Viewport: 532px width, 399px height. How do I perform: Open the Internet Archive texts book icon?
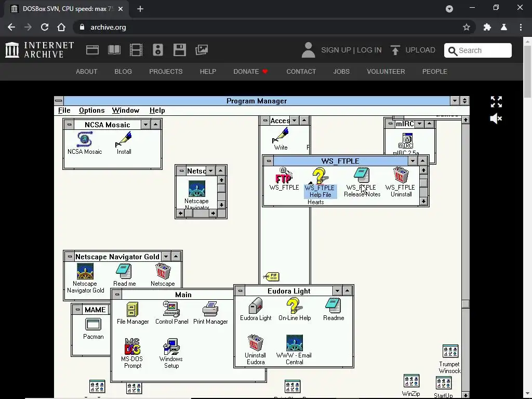point(114,50)
